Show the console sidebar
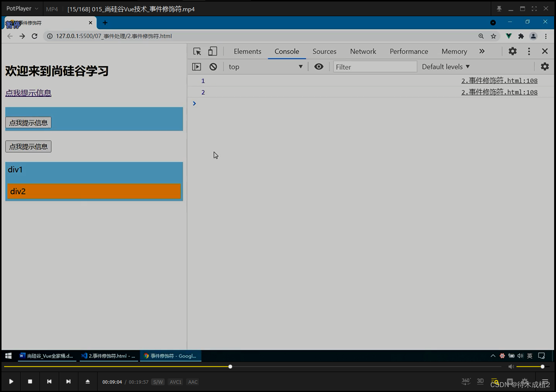 coord(197,67)
